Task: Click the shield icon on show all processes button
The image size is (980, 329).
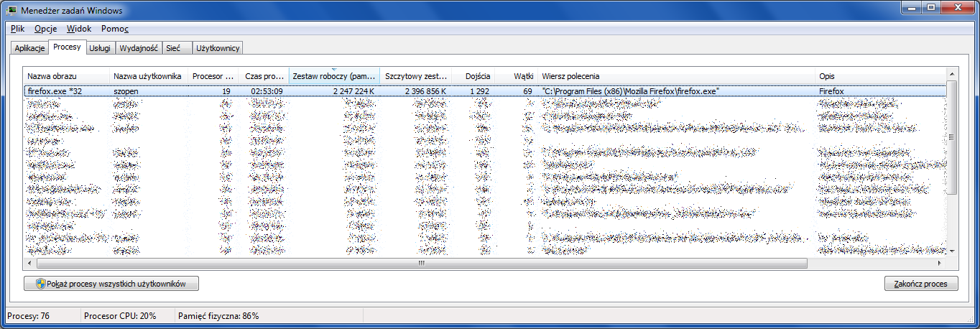Action: point(40,284)
